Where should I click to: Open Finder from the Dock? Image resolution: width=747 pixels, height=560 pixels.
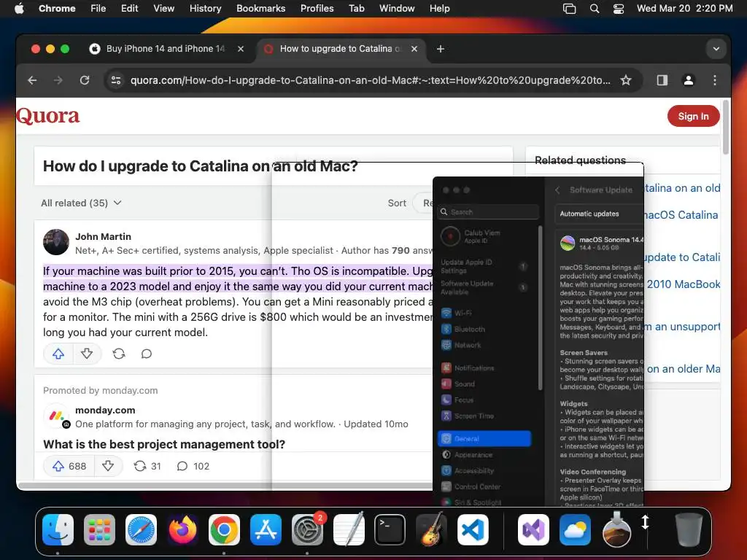tap(58, 529)
